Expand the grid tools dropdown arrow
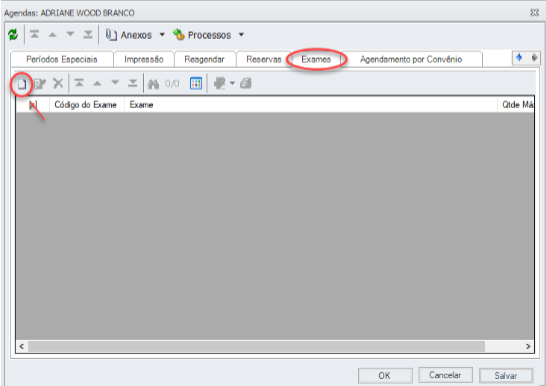The image size is (546, 386). tap(232, 84)
